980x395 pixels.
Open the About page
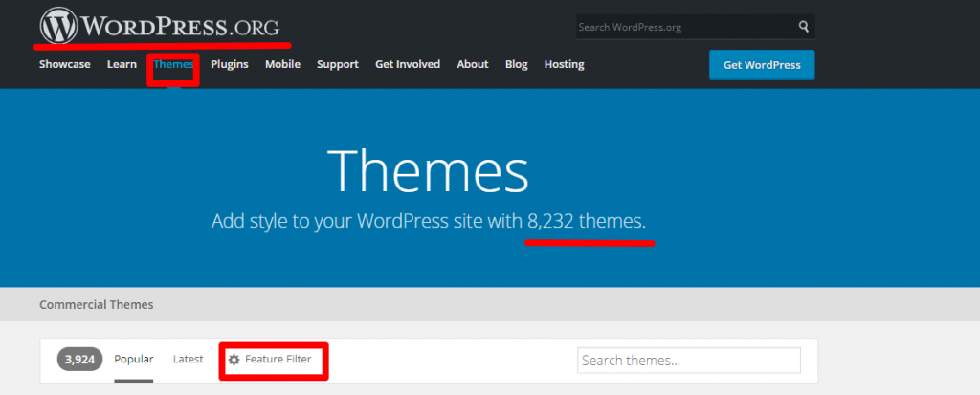(x=473, y=64)
